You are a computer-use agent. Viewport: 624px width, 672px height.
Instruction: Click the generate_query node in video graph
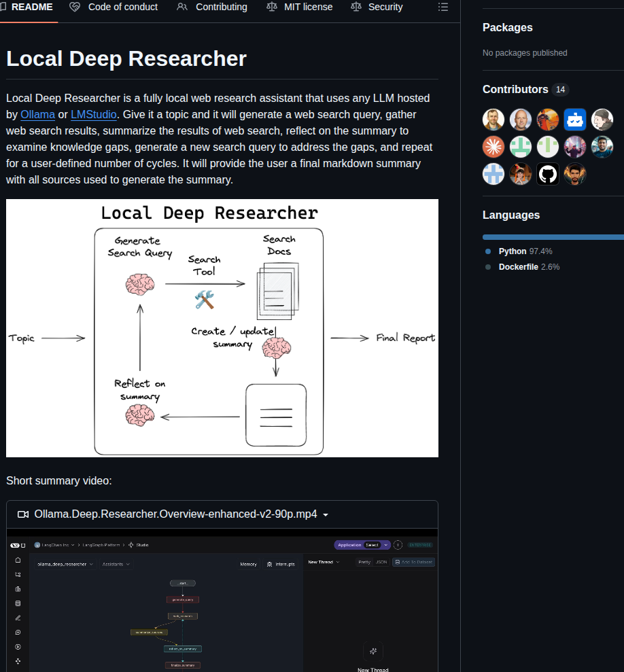183,599
